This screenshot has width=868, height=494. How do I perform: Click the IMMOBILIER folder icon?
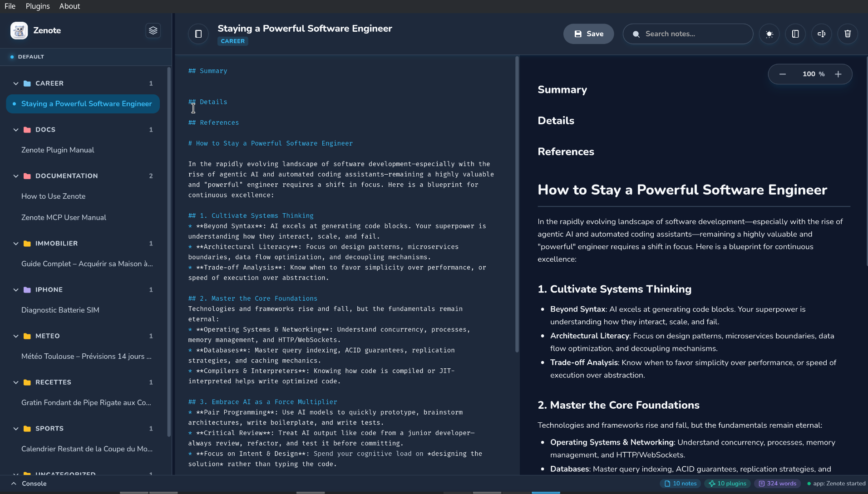pyautogui.click(x=27, y=244)
